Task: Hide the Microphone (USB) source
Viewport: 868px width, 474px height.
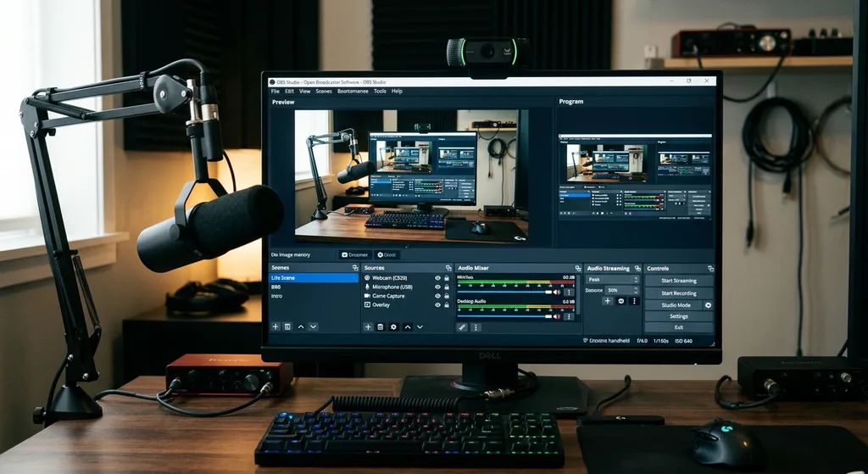Action: pos(438,287)
